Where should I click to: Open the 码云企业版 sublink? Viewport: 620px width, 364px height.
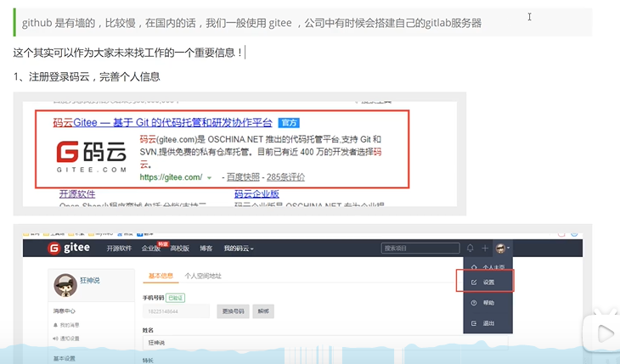click(x=256, y=194)
